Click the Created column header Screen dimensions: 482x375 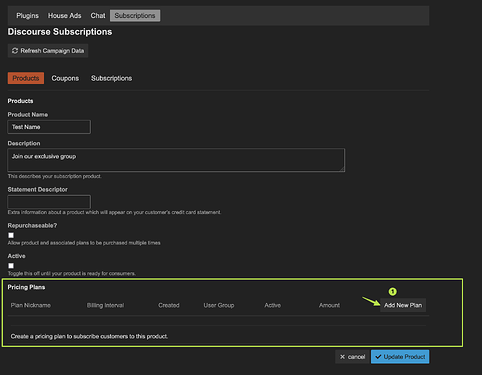coord(169,305)
